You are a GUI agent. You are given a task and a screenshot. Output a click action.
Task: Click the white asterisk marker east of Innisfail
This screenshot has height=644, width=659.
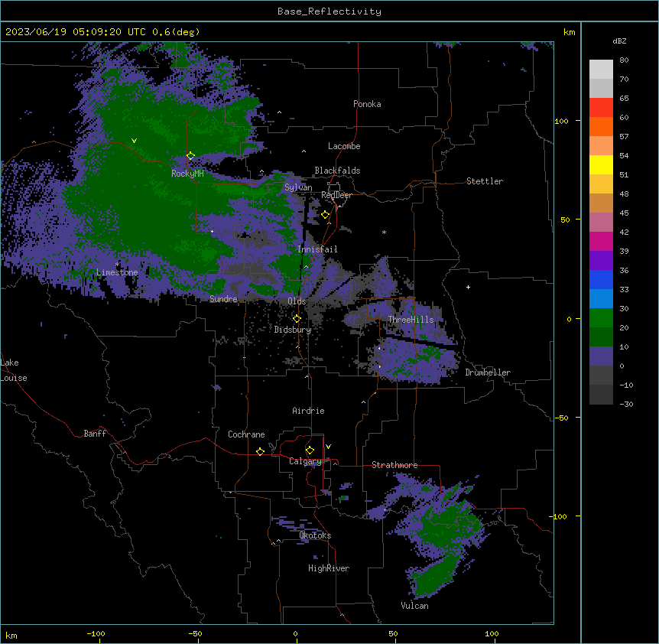tap(384, 232)
